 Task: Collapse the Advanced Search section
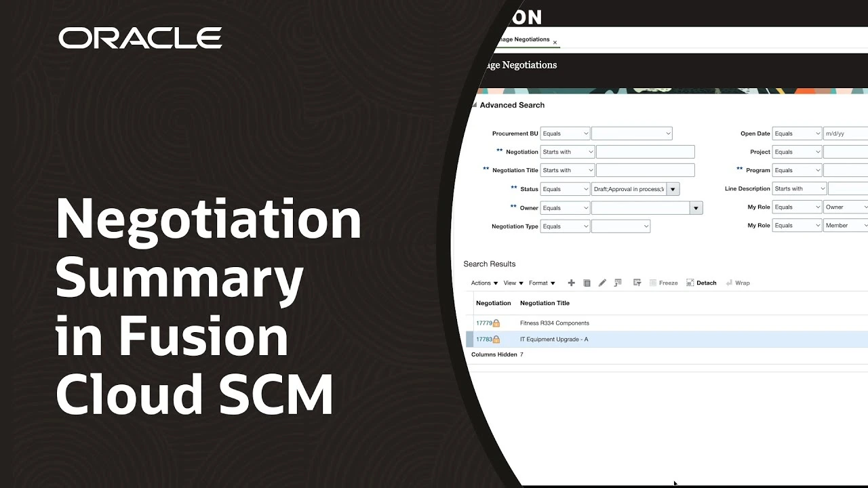click(475, 105)
